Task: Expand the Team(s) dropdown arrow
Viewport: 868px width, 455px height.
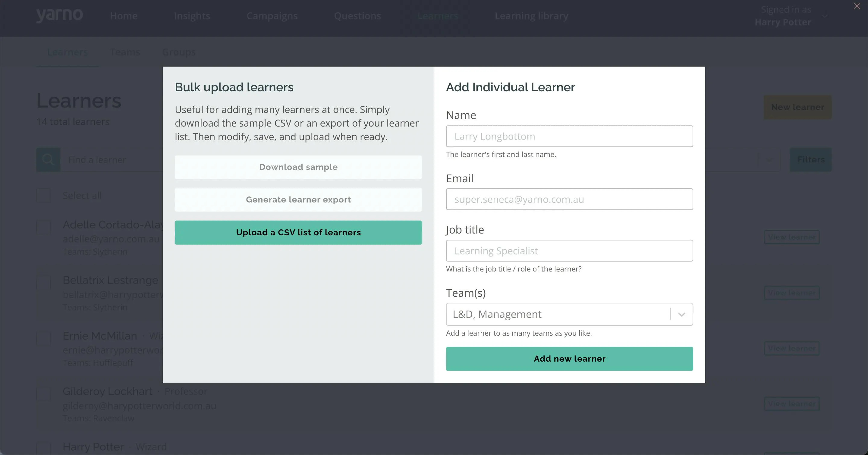Action: 682,315
